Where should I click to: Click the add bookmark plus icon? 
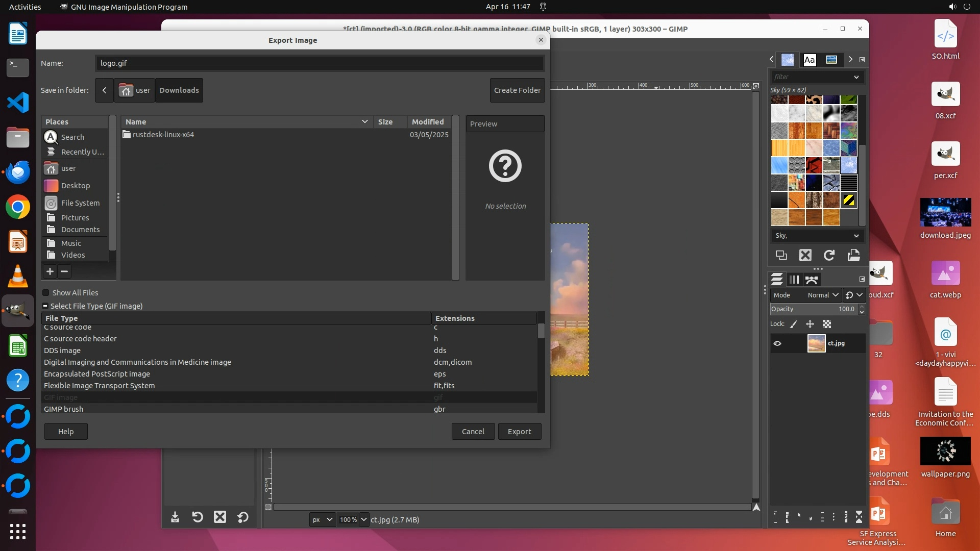50,271
